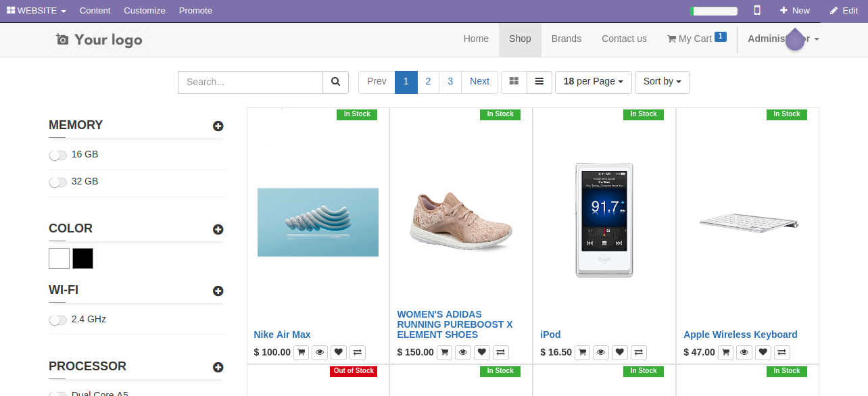Turn on the 2.4 GHz Wi-Fi filter

click(58, 320)
